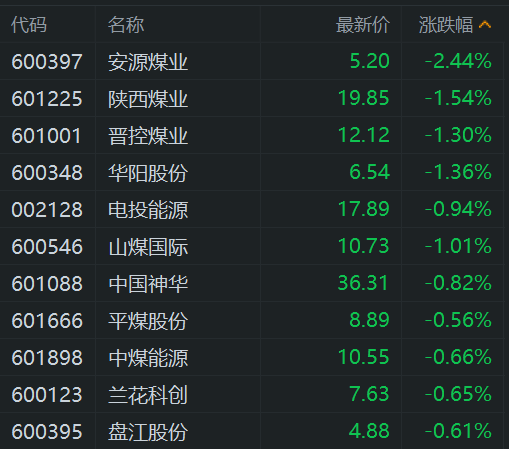The height and width of the screenshot is (449, 509).
Task: Select stock code 601001
Action: pos(46,136)
